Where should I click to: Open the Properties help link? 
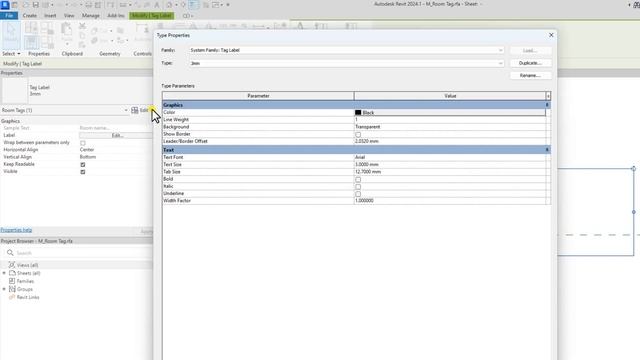coord(16,230)
